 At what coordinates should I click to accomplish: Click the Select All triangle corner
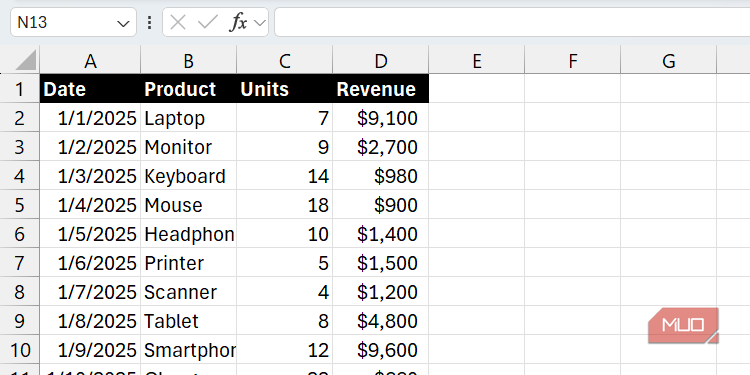(x=25, y=60)
